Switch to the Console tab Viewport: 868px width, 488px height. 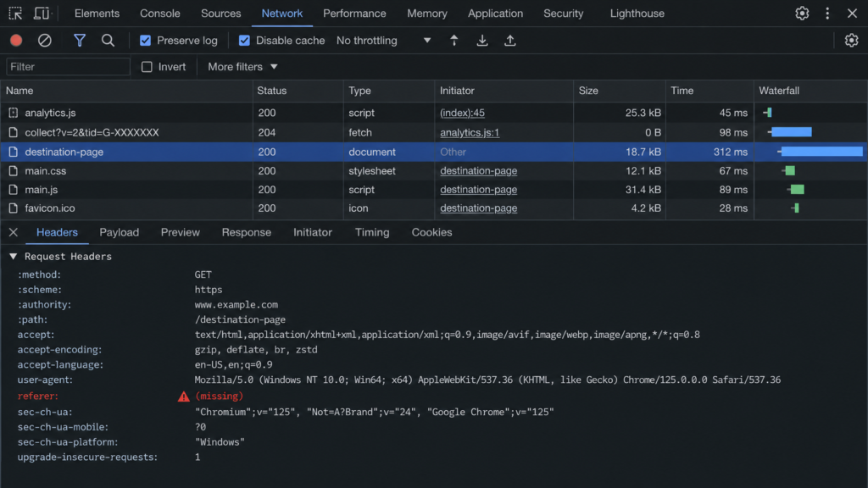(160, 14)
